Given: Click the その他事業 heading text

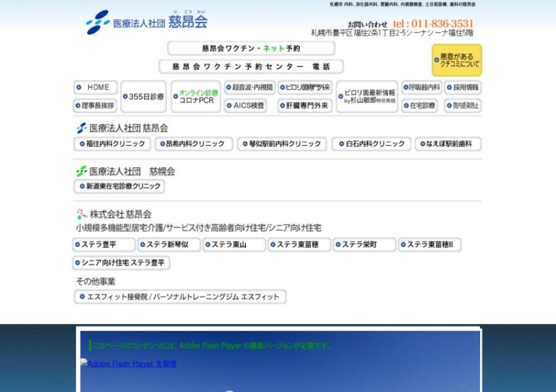Looking at the screenshot, I should tap(96, 282).
